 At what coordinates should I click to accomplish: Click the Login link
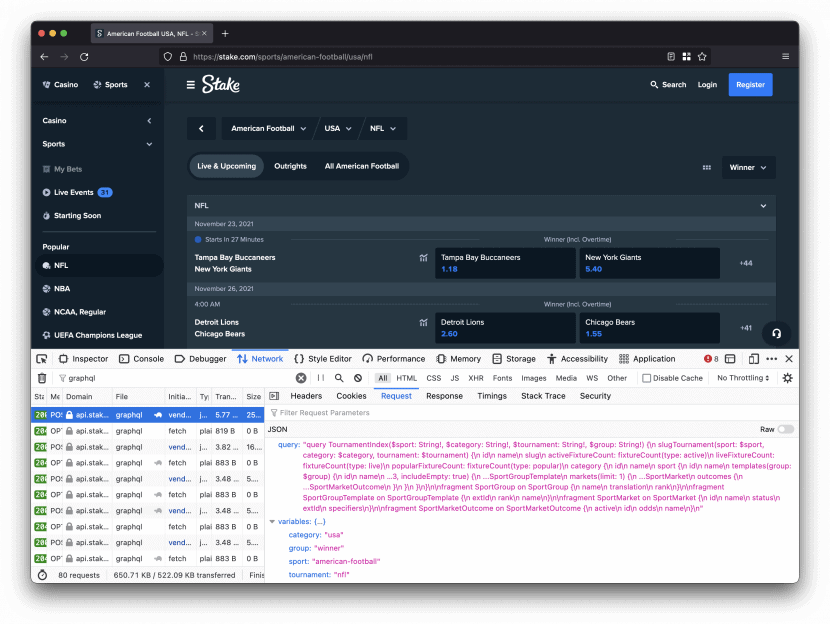(707, 85)
